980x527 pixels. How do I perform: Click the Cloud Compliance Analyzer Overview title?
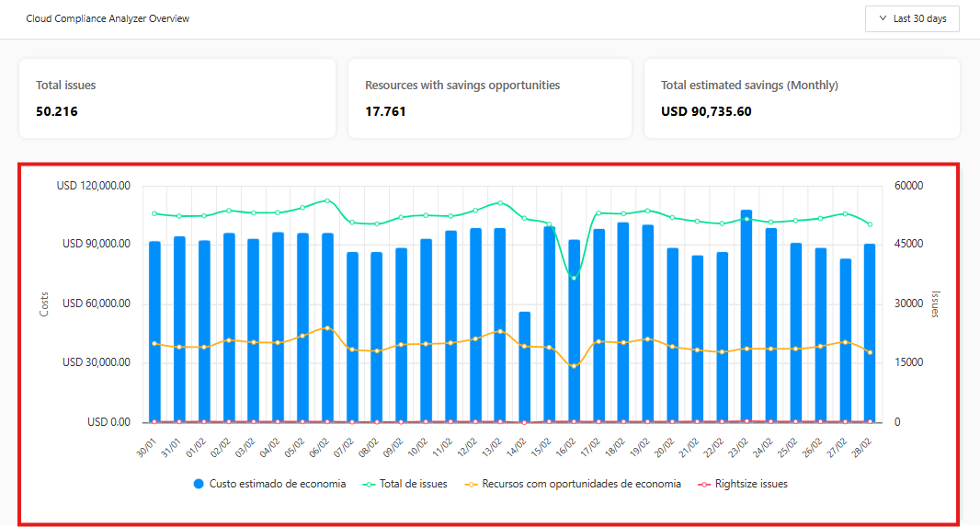click(108, 18)
